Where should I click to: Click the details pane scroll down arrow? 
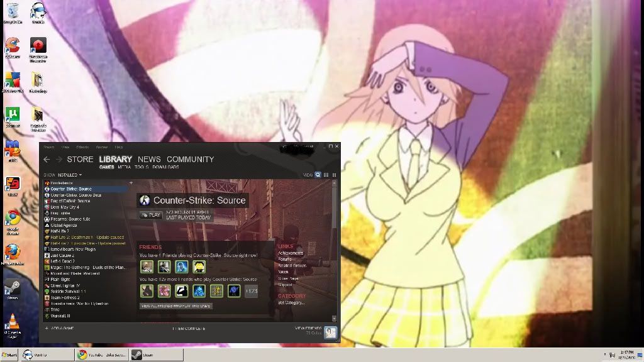point(334,319)
